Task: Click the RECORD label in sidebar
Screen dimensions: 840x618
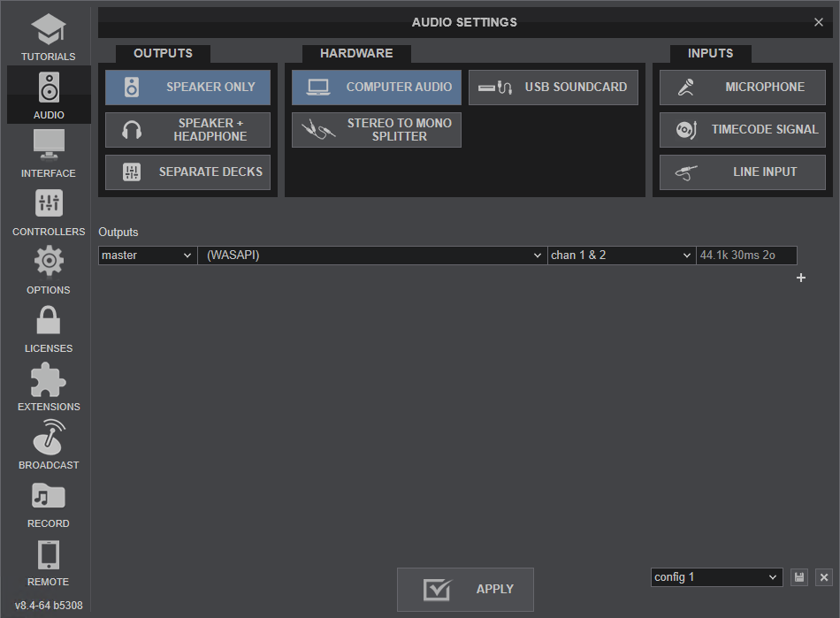Action: pos(49,523)
